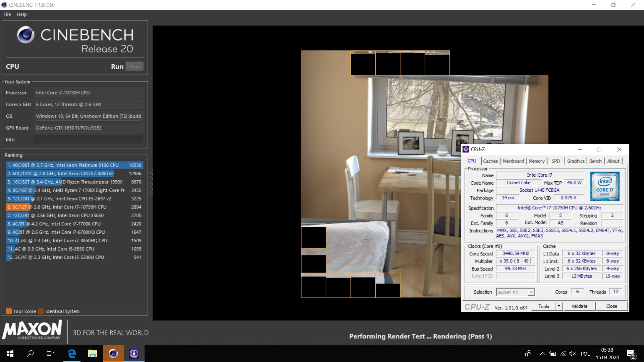The width and height of the screenshot is (644, 362).
Task: Open the Mainboard tab in CPU-Z
Action: (x=513, y=161)
